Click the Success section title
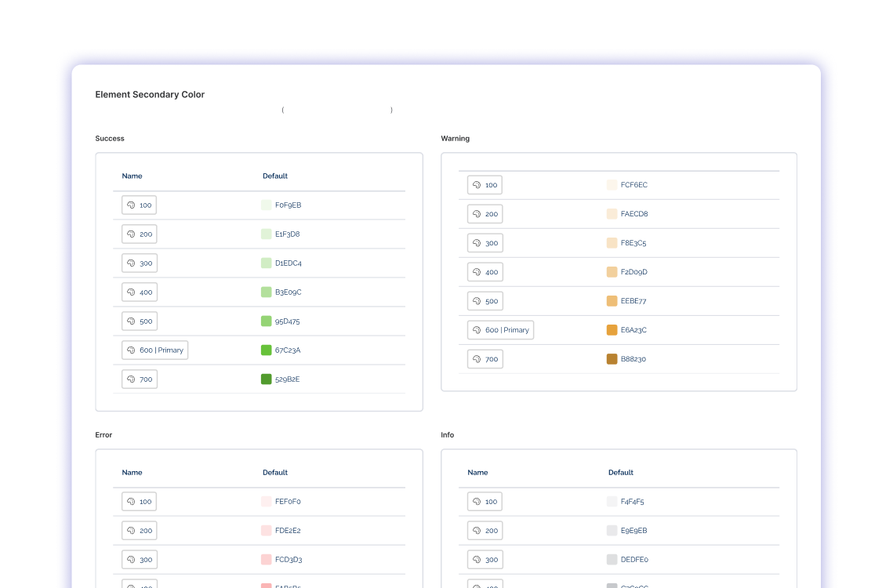This screenshot has height=588, width=893. (x=110, y=139)
